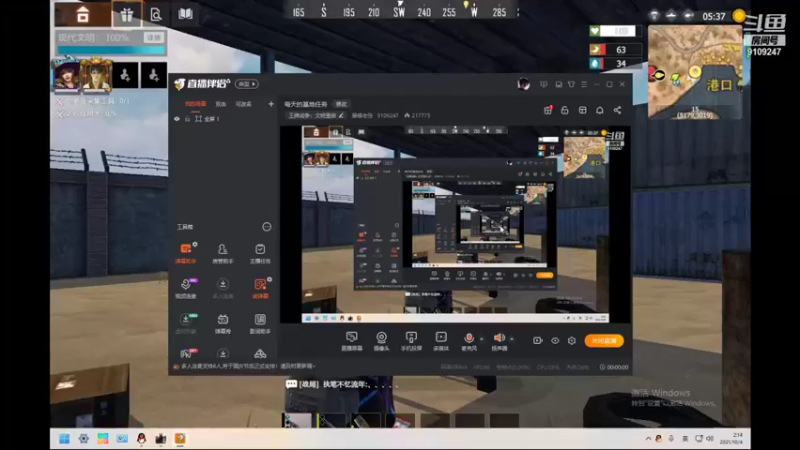Open the notification bell in the companion window
800x450 pixels.
[x=599, y=110]
